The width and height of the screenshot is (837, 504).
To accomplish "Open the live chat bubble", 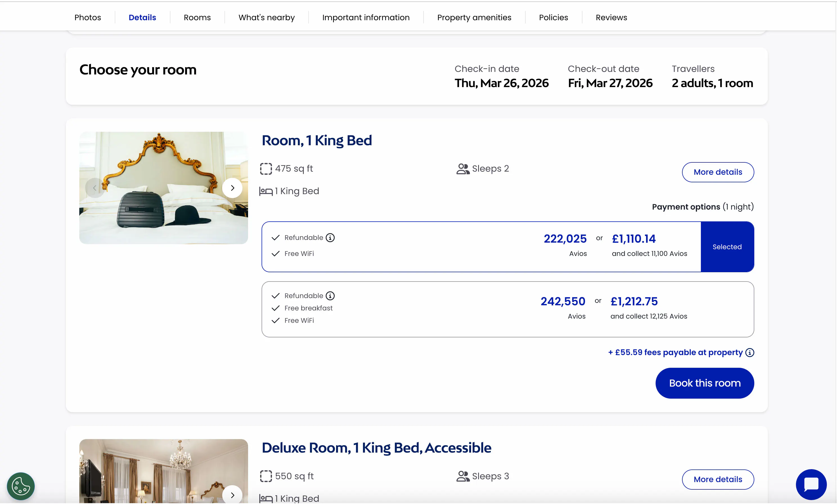I will point(811,484).
